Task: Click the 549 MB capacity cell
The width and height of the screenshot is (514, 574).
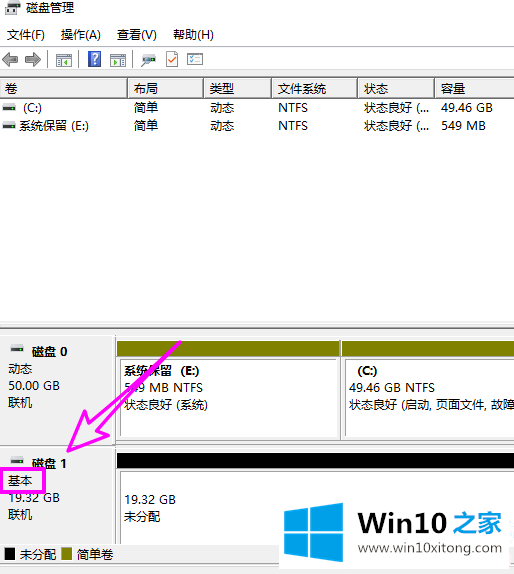Action: pyautogui.click(x=463, y=126)
